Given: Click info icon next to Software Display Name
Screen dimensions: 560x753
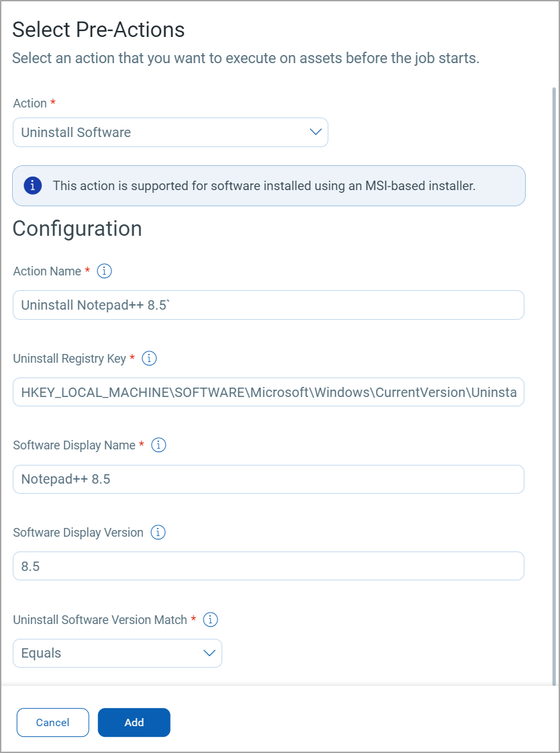Looking at the screenshot, I should tap(158, 445).
